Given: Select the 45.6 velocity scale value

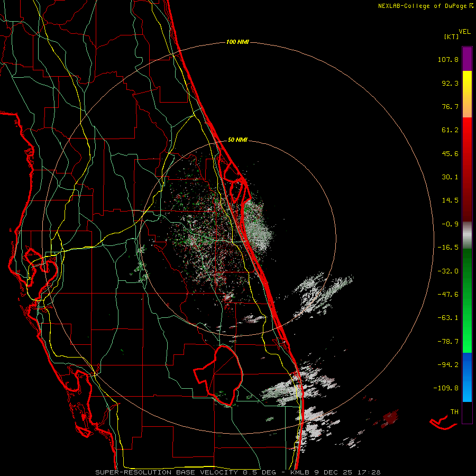Looking at the screenshot, I should [450, 153].
